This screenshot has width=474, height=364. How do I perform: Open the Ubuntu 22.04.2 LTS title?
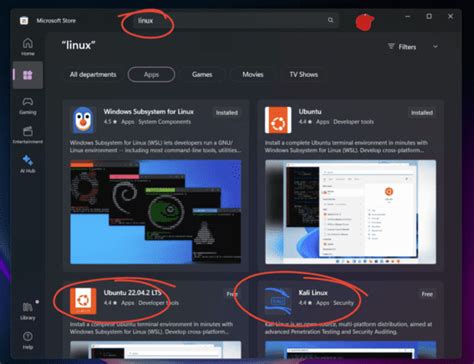click(x=132, y=293)
